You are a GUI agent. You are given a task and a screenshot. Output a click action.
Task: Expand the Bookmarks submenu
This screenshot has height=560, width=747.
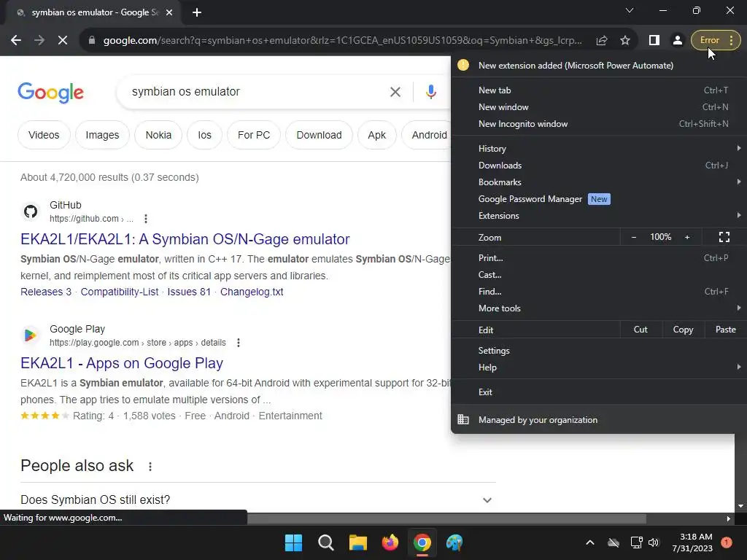pyautogui.click(x=599, y=182)
